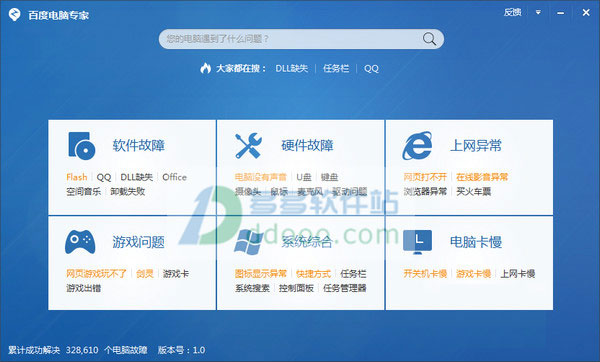
Task: Open 电脑卡慢 via the monitor clock icon
Action: point(417,242)
